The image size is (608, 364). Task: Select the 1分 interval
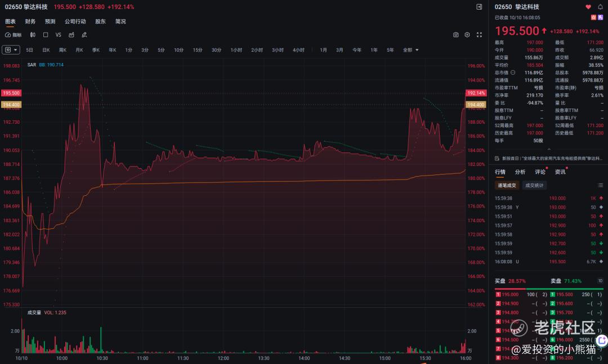pyautogui.click(x=129, y=50)
